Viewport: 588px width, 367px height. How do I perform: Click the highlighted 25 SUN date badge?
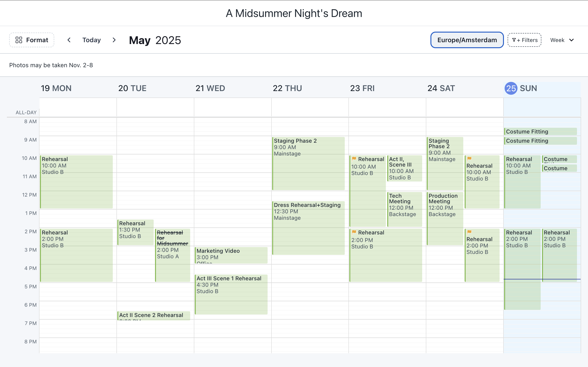[x=511, y=88]
